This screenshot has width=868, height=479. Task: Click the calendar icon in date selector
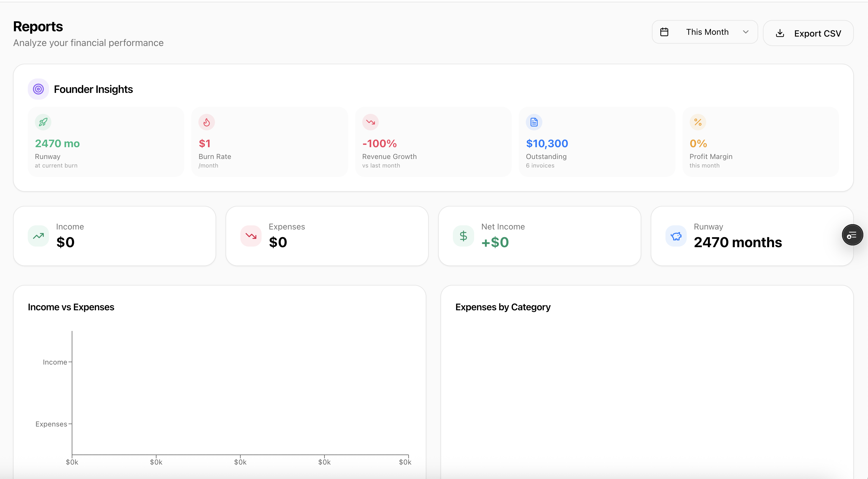(x=664, y=32)
